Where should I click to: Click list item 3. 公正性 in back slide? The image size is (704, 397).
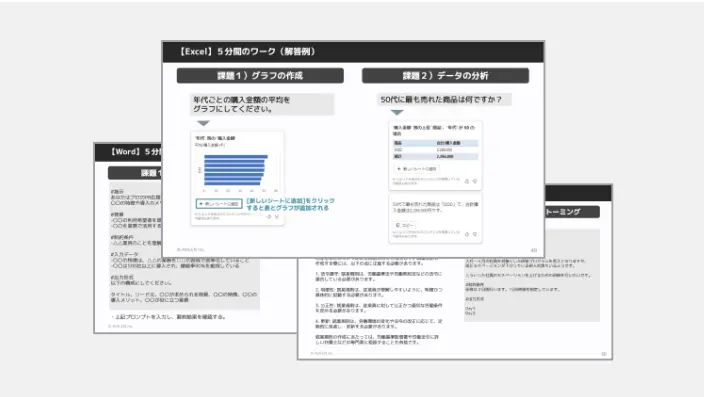click(378, 308)
